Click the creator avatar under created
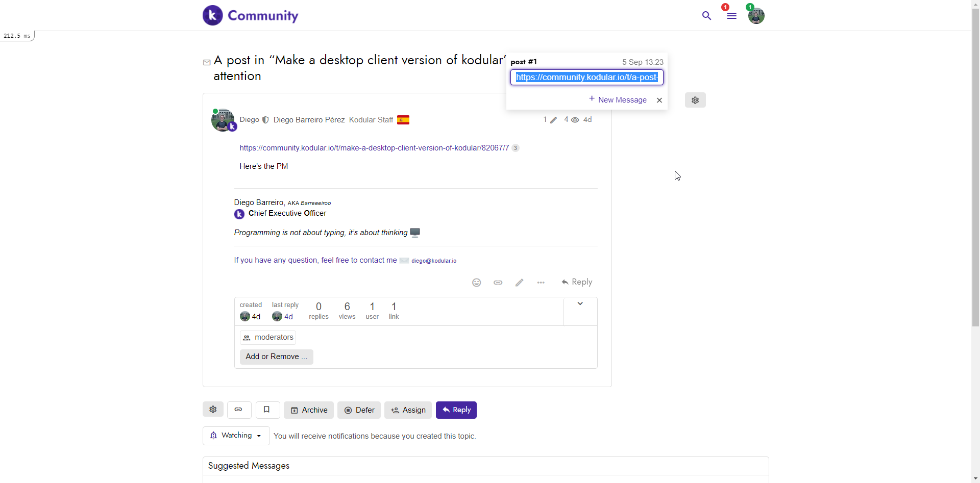 pyautogui.click(x=245, y=317)
